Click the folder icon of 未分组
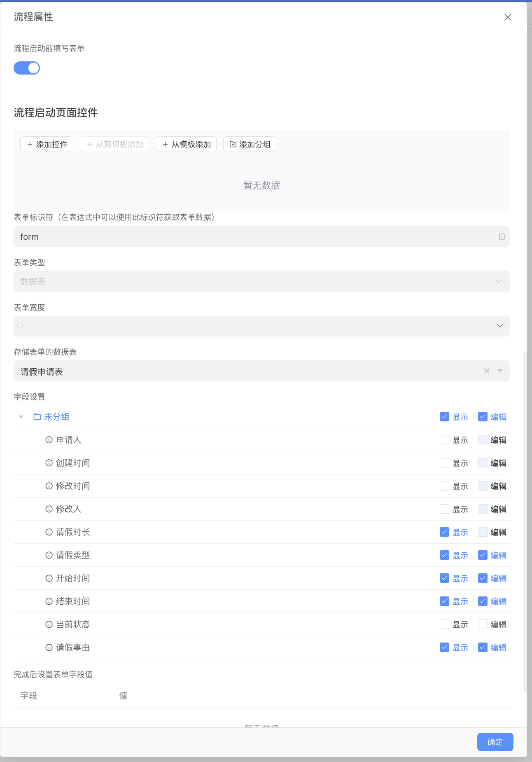This screenshot has width=532, height=762. pos(37,417)
